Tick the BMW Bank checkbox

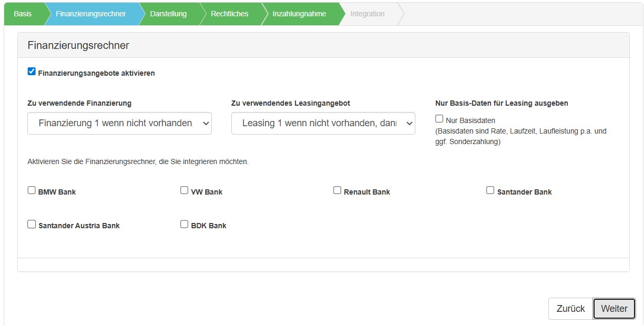(x=32, y=190)
